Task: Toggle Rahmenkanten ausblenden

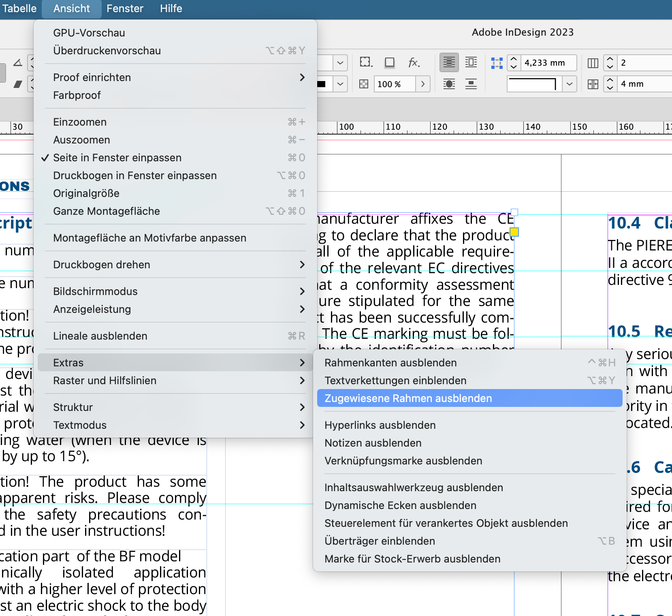Action: (x=470, y=363)
